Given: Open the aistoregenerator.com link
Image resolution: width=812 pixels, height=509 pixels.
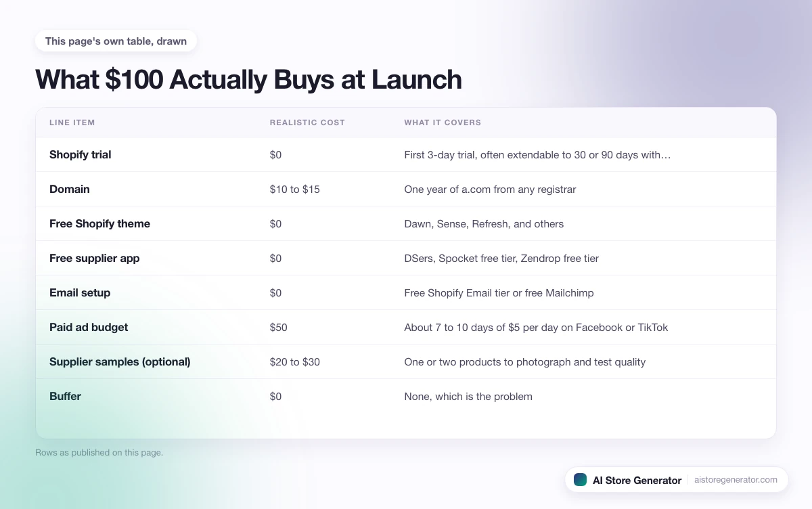Looking at the screenshot, I should click(736, 479).
